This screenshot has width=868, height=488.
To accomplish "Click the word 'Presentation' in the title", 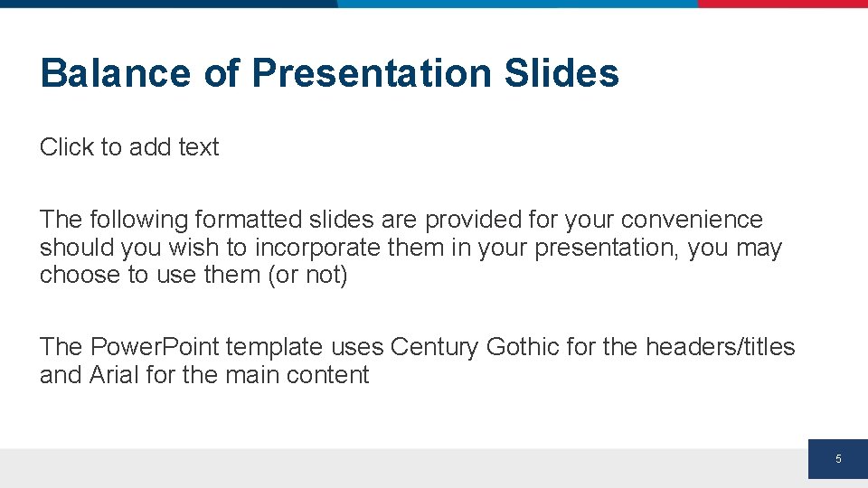I will coord(372,73).
